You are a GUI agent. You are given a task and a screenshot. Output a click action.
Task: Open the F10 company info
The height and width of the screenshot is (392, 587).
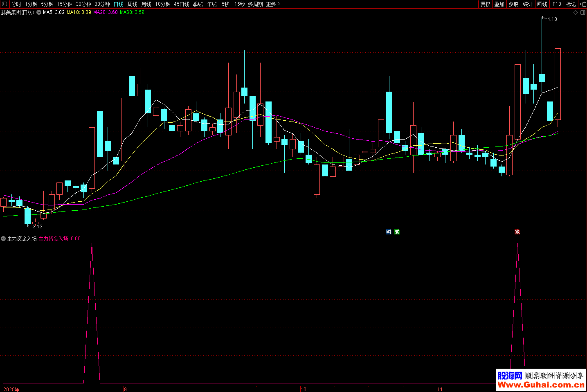pyautogui.click(x=557, y=4)
